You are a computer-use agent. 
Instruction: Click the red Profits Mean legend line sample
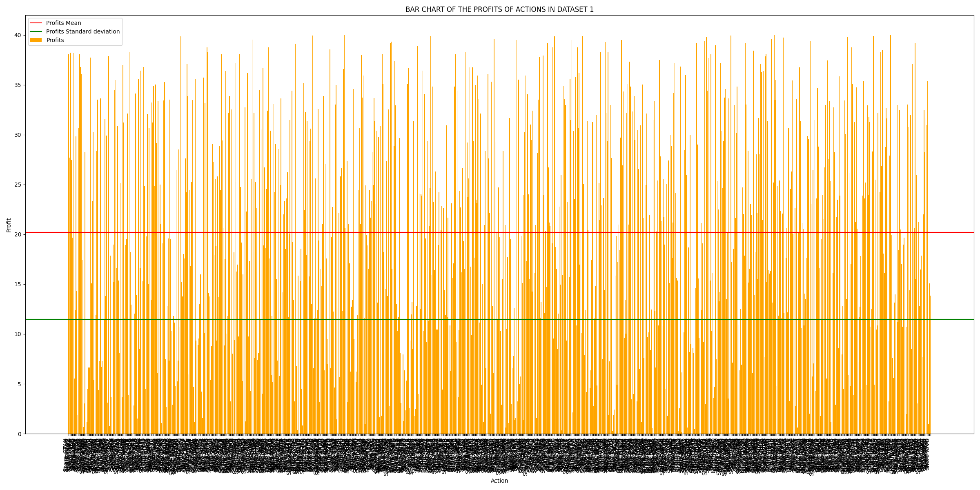36,23
